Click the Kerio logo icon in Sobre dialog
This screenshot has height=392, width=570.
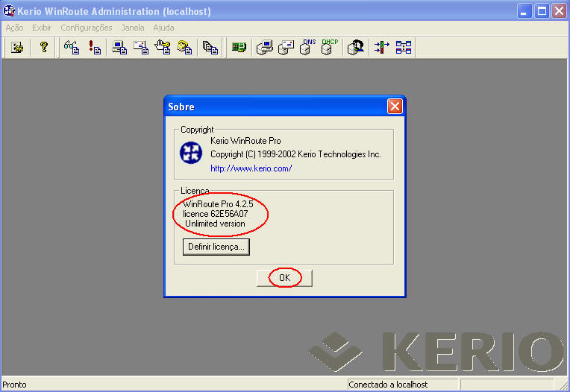pyautogui.click(x=192, y=153)
